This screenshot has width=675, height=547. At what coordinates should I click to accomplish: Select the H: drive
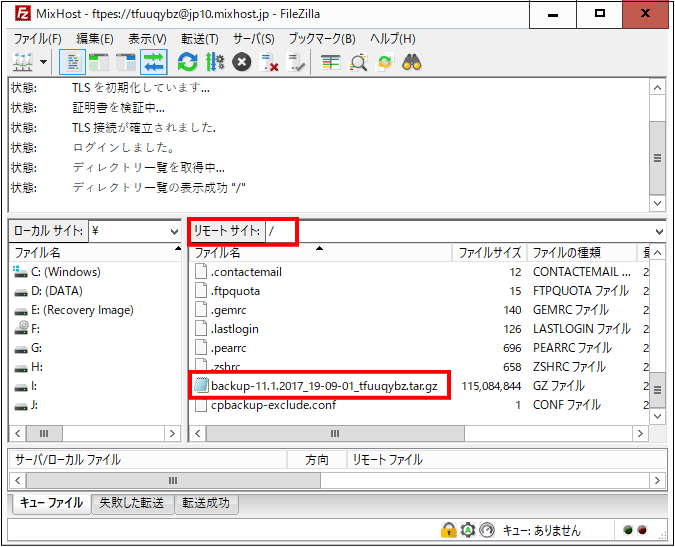pos(28,367)
